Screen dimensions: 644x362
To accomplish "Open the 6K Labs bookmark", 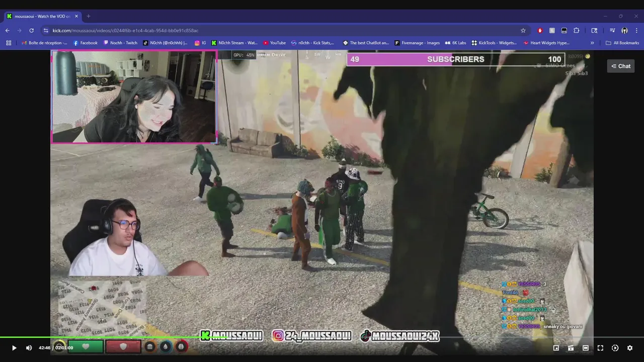I will (x=455, y=43).
